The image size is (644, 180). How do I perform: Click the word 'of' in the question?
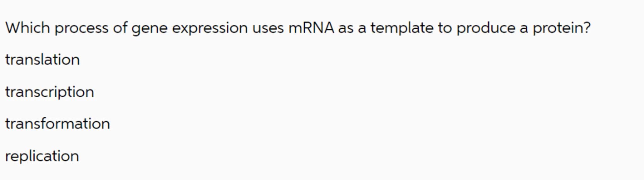pos(120,28)
